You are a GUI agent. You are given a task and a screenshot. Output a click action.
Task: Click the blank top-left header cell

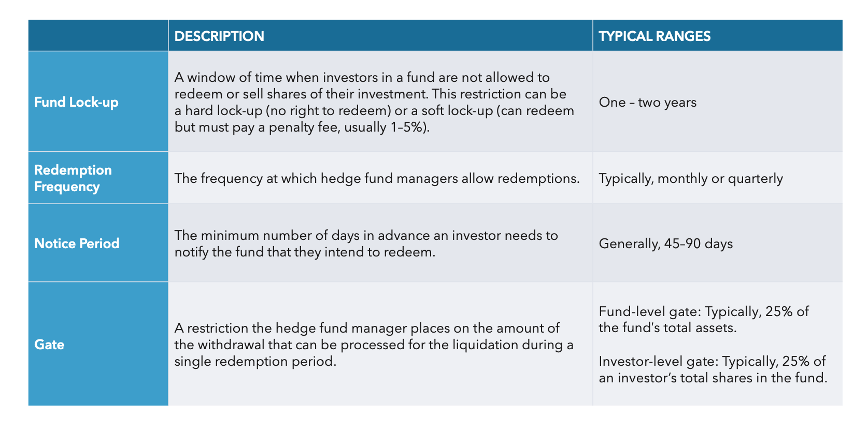click(98, 36)
